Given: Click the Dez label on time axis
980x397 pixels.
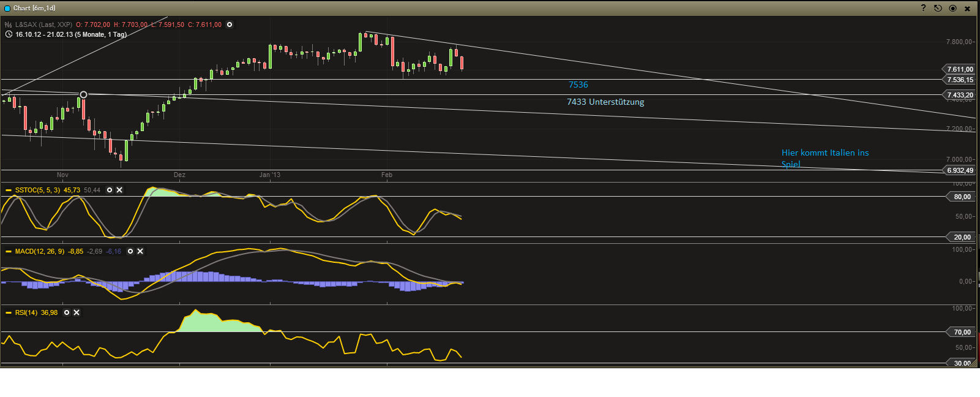Looking at the screenshot, I should click(x=179, y=175).
